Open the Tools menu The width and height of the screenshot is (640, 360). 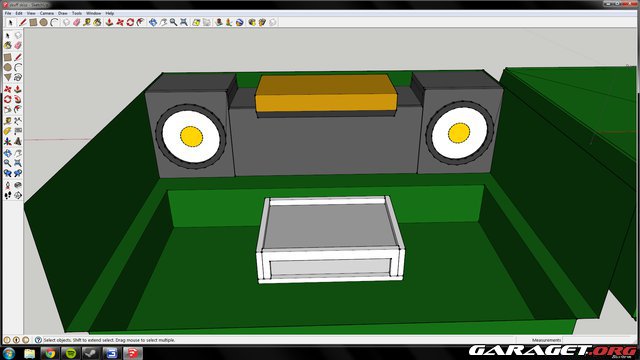coord(77,13)
